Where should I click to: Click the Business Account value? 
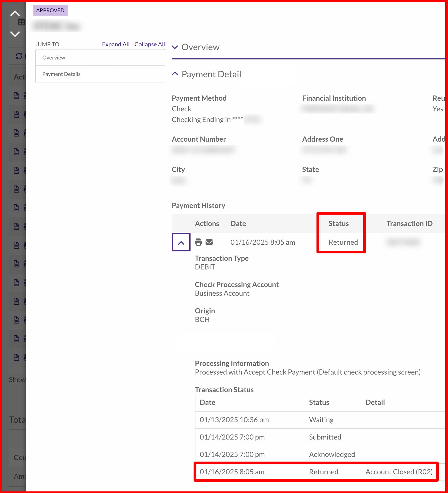point(222,293)
